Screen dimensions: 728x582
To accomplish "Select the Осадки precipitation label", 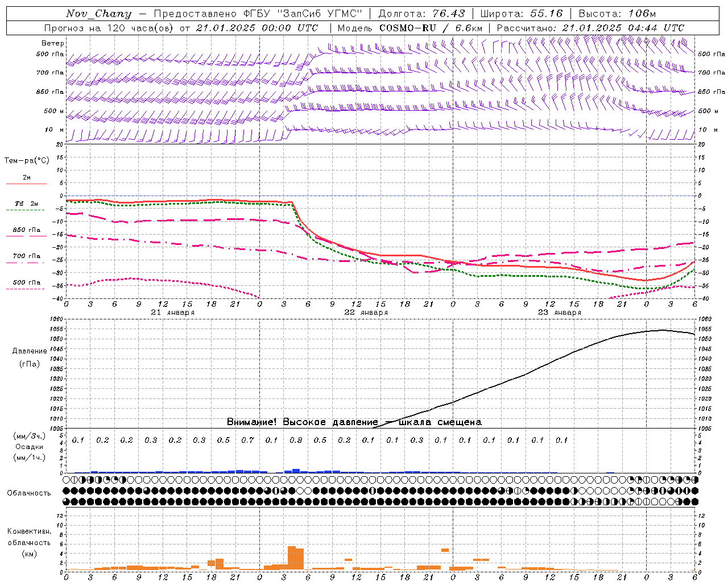I will pos(30,447).
